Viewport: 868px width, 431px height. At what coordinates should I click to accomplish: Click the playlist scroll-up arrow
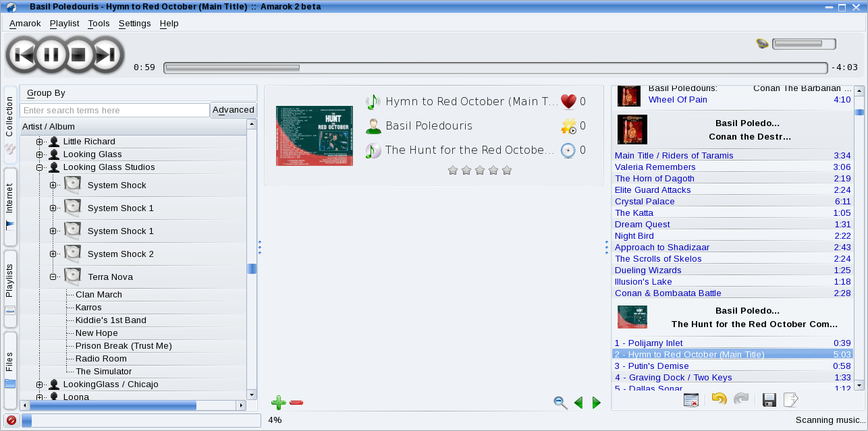(x=859, y=90)
